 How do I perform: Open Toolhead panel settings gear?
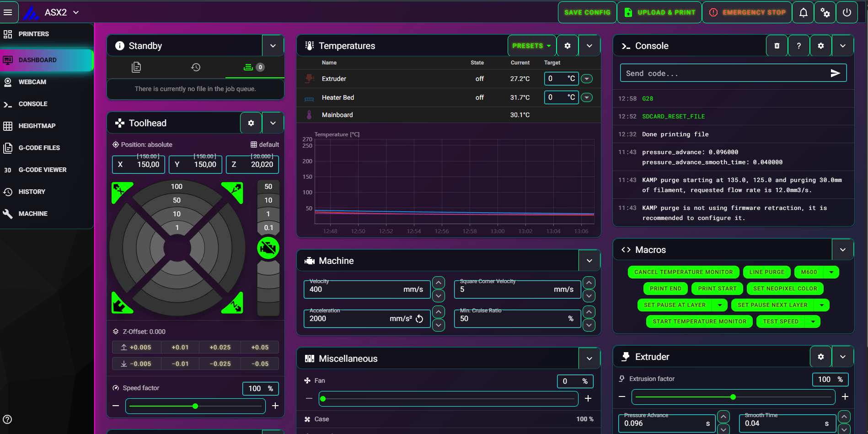(251, 123)
